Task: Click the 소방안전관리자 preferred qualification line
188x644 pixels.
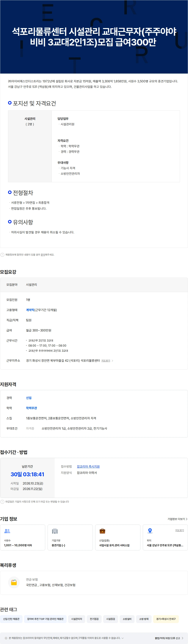Action: (70, 173)
